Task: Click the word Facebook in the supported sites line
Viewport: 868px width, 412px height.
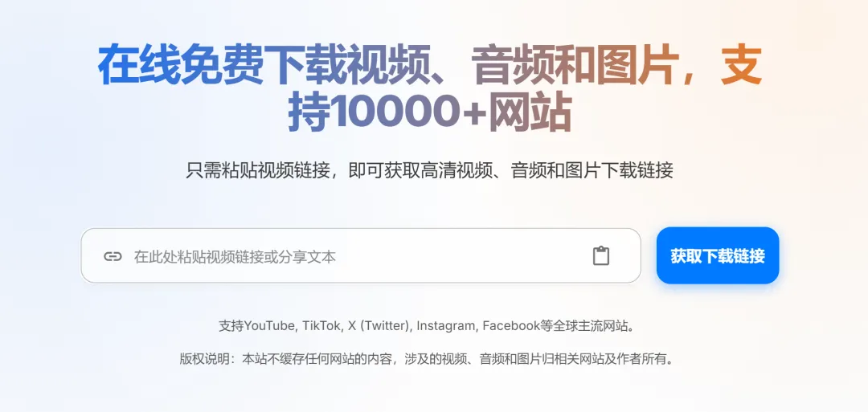Action: tap(511, 326)
